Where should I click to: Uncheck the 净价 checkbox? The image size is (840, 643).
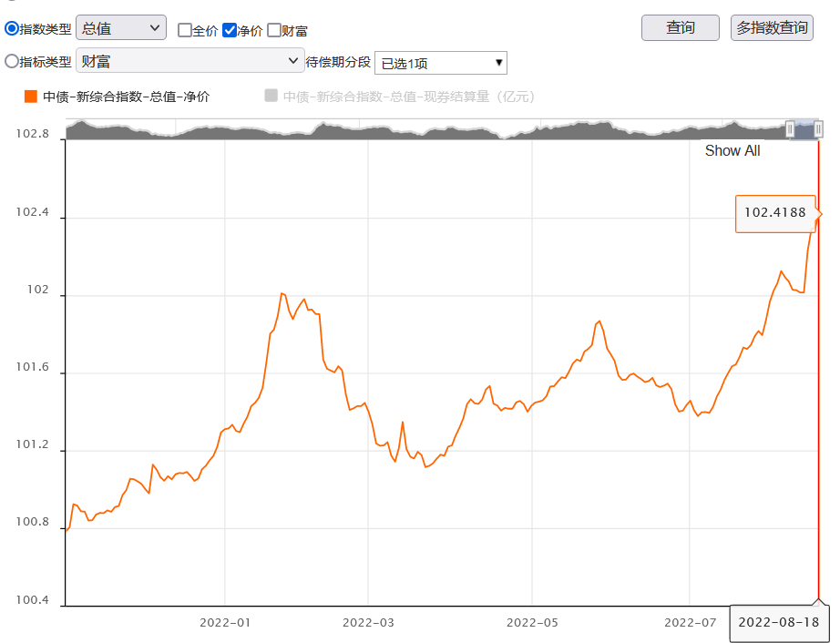click(230, 30)
